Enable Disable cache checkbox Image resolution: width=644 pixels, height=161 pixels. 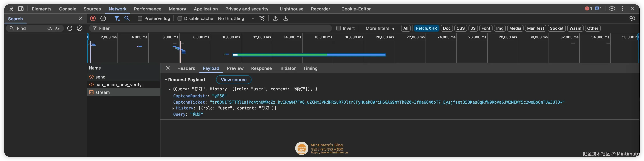[180, 19]
